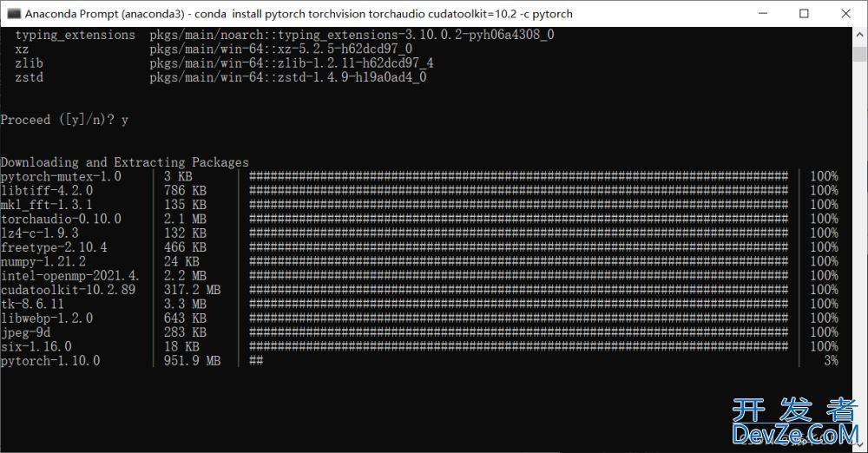Screen dimensions: 868x453
Task: Click the 'Proceed ([y]/n)? y' prompt line
Action: [x=64, y=120]
